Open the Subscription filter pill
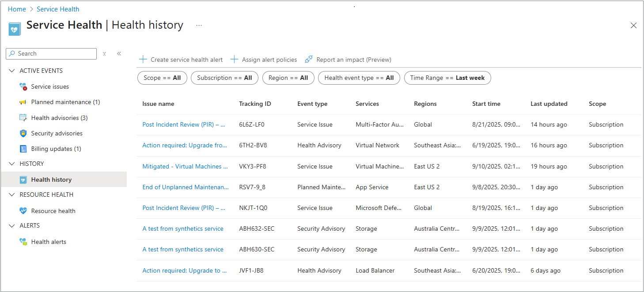The image size is (644, 292). (224, 78)
